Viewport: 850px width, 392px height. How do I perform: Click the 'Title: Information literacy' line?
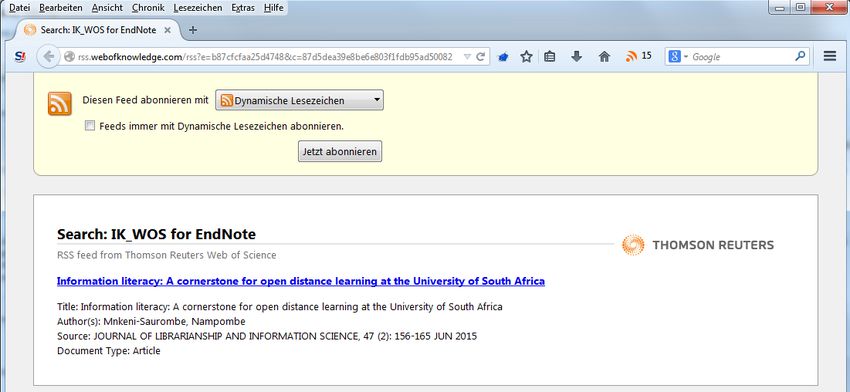280,307
